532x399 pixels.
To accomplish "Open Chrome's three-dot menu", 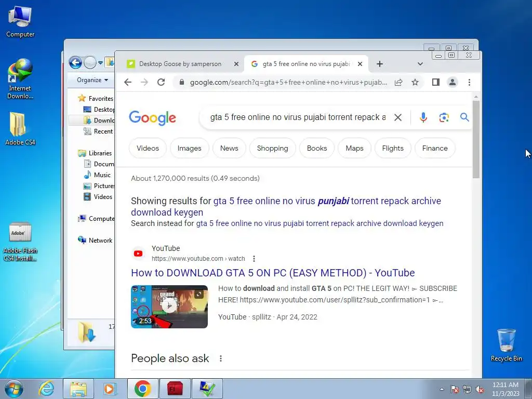I will (469, 82).
